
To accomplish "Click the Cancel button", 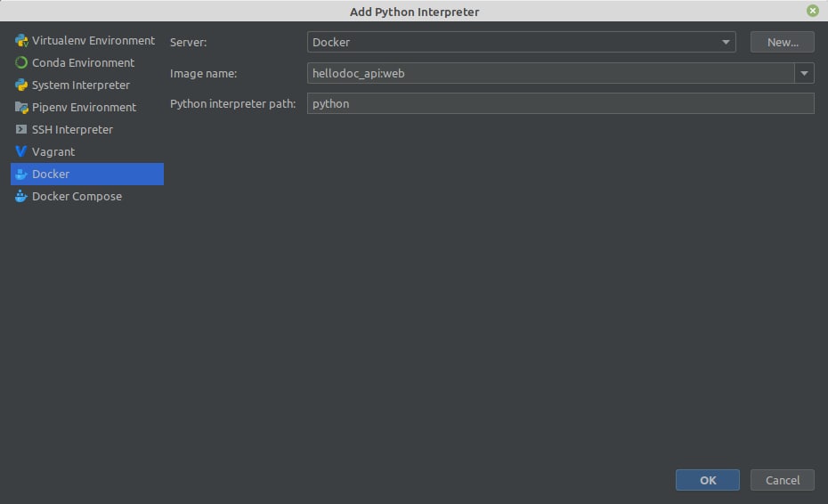I will (x=782, y=480).
